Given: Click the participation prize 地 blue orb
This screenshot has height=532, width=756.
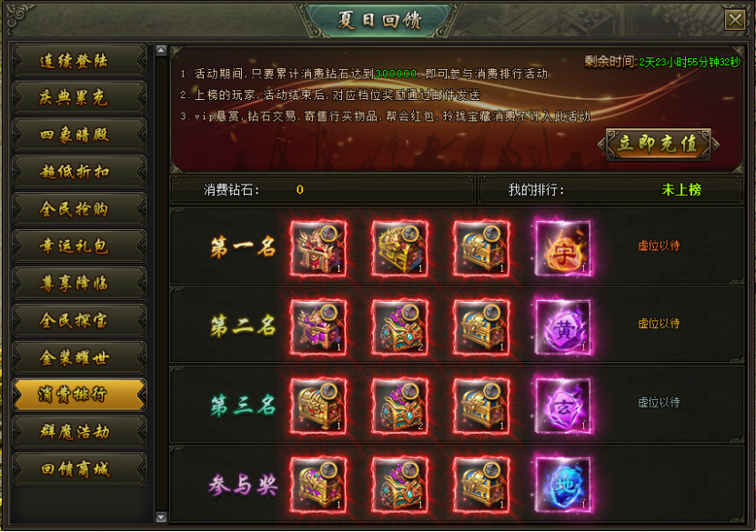Looking at the screenshot, I should click(x=563, y=485).
